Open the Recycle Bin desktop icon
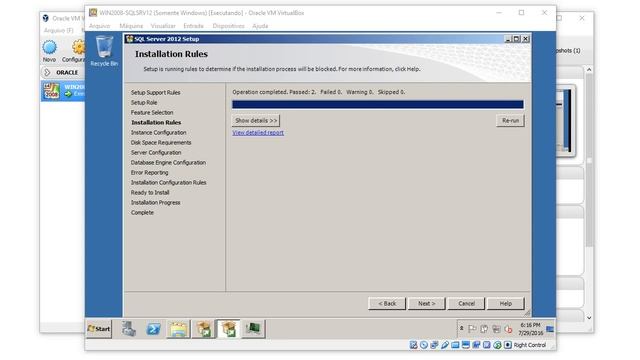 [104, 51]
